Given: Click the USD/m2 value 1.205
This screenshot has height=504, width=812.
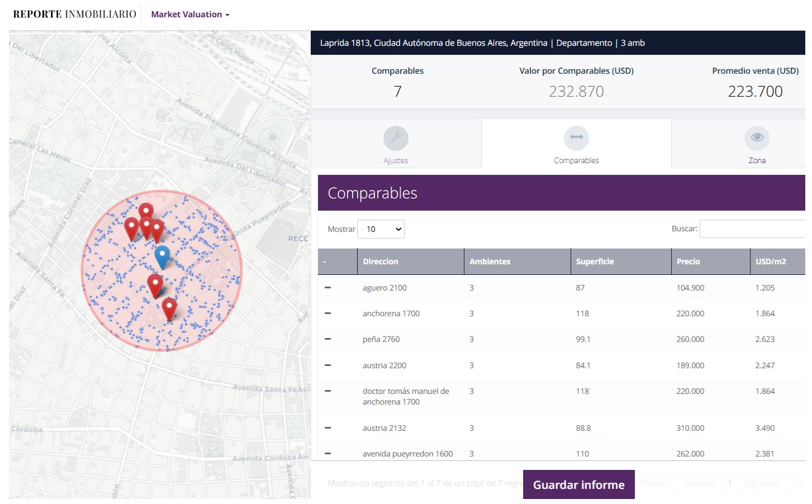Looking at the screenshot, I should (765, 288).
